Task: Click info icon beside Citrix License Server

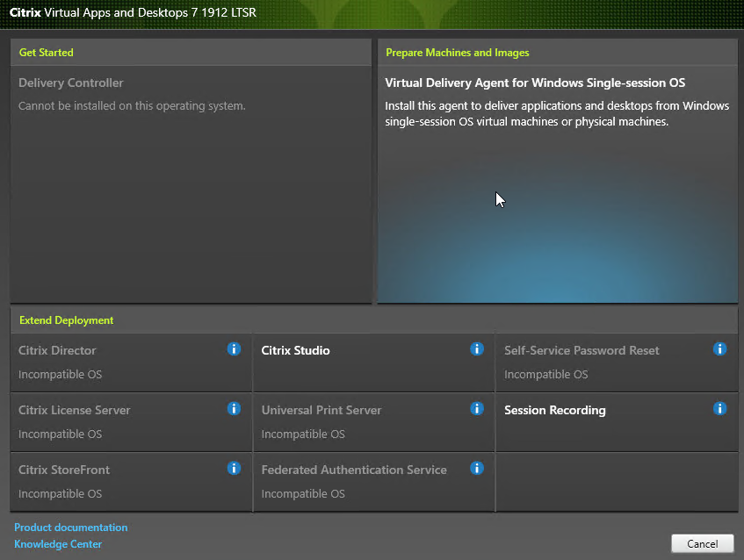Action: click(234, 409)
